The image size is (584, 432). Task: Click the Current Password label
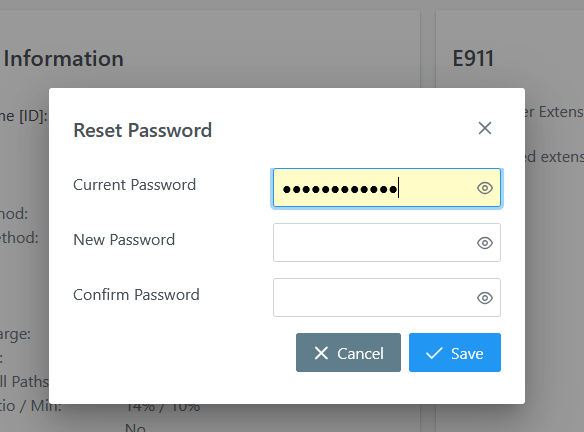click(x=134, y=185)
